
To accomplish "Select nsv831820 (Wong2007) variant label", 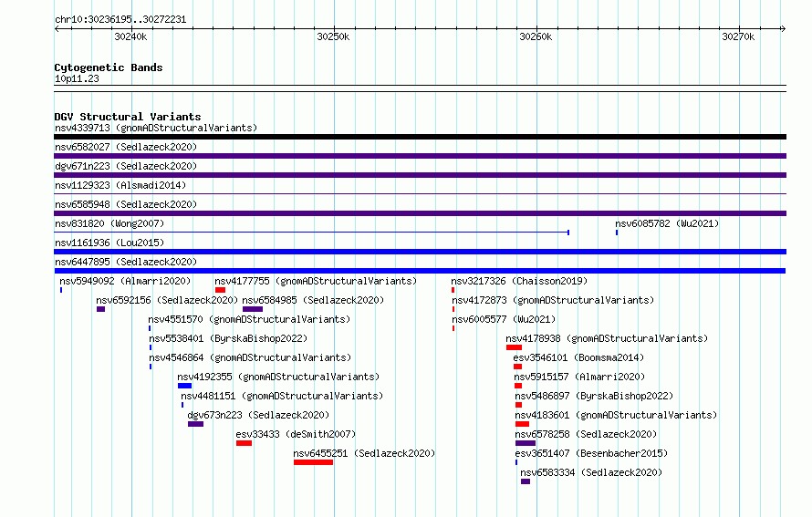I will (x=109, y=223).
